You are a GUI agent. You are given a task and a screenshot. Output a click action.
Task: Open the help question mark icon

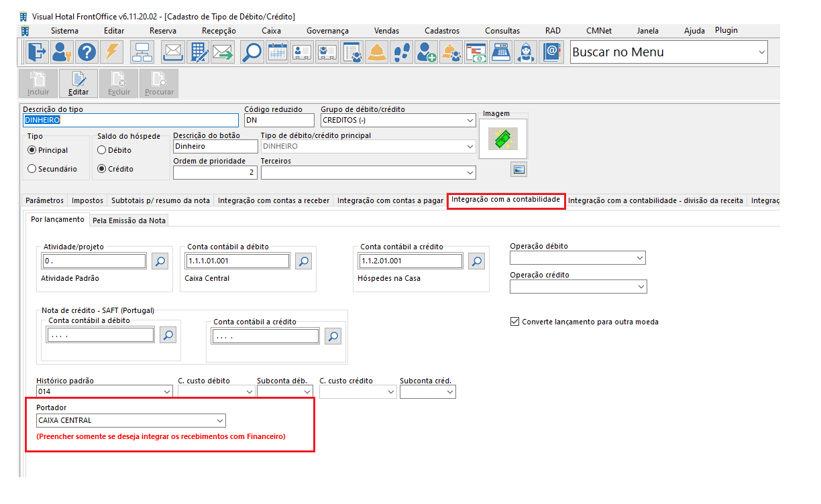pos(87,52)
